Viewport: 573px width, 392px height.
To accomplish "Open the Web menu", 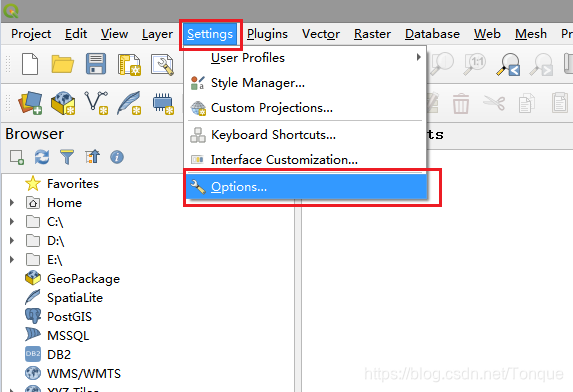I will 487,34.
